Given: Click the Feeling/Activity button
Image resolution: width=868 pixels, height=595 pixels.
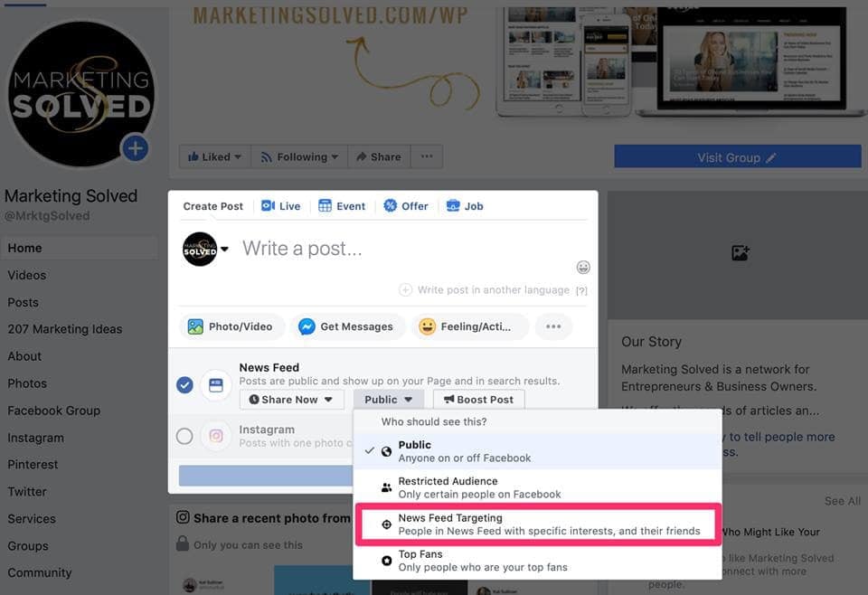Looking at the screenshot, I should [469, 326].
